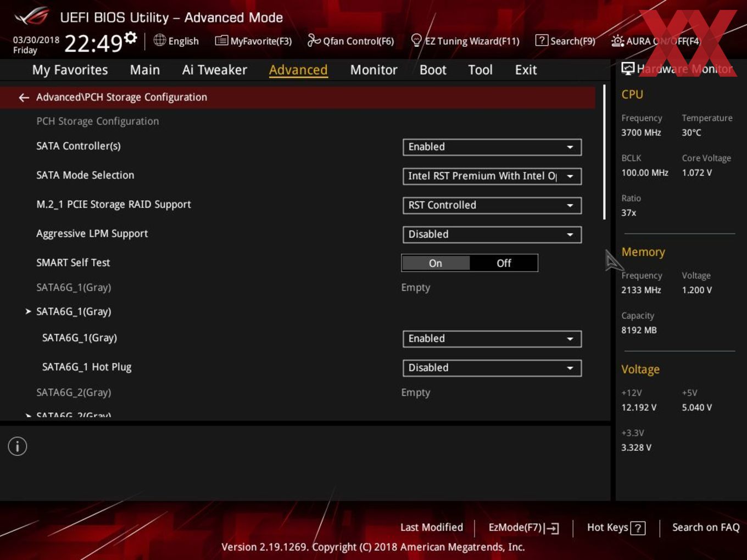Screen dimensions: 747x560
Task: Click CPU temperature value 30°C
Action: (692, 132)
